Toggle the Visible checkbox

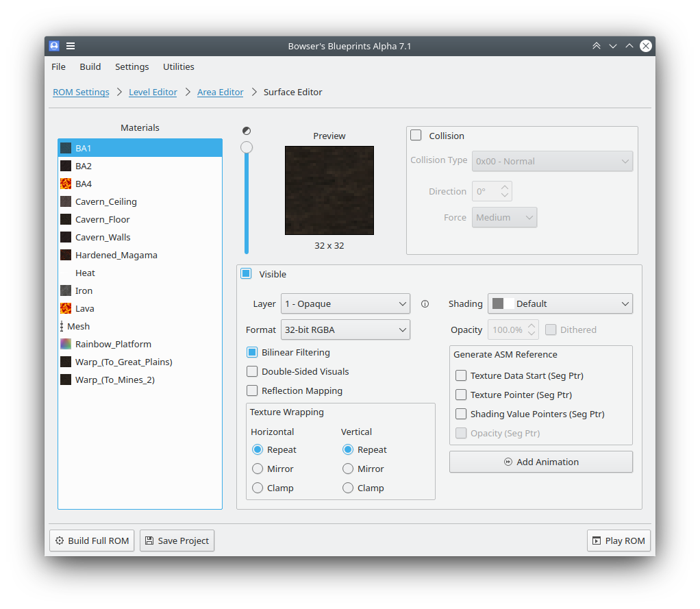click(x=246, y=274)
